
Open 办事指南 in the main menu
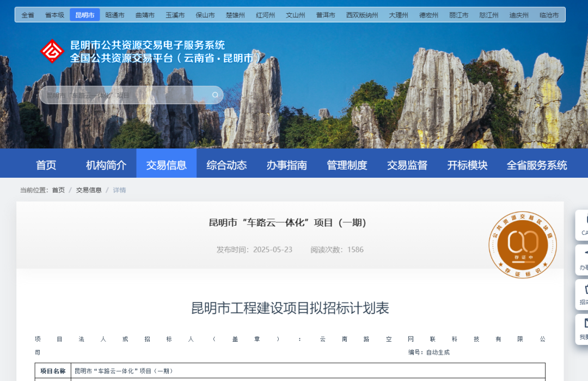click(x=286, y=165)
